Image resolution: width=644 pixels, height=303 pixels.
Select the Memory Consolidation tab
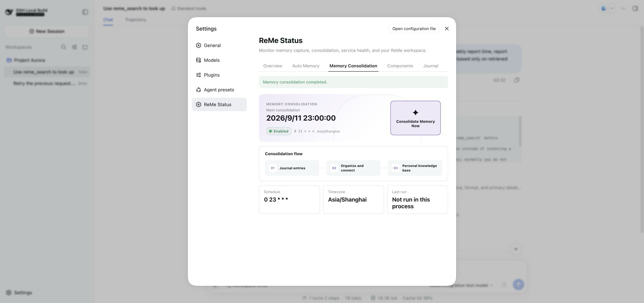click(353, 66)
